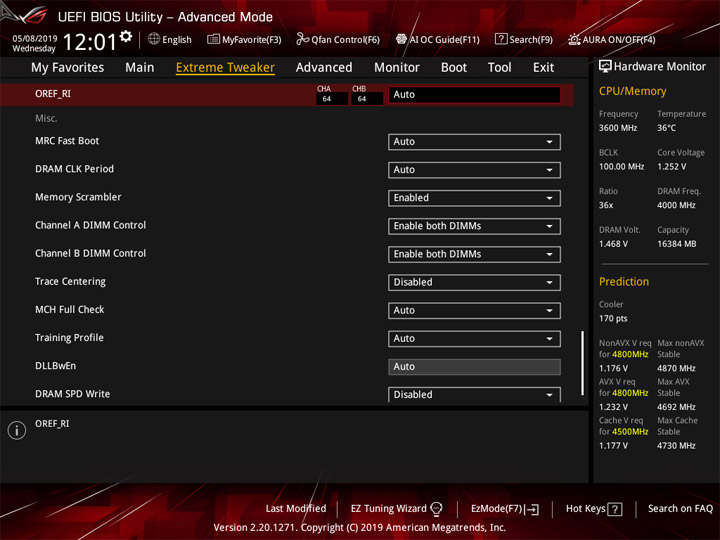The height and width of the screenshot is (540, 720).
Task: Click the Prediction heading
Action: click(624, 281)
